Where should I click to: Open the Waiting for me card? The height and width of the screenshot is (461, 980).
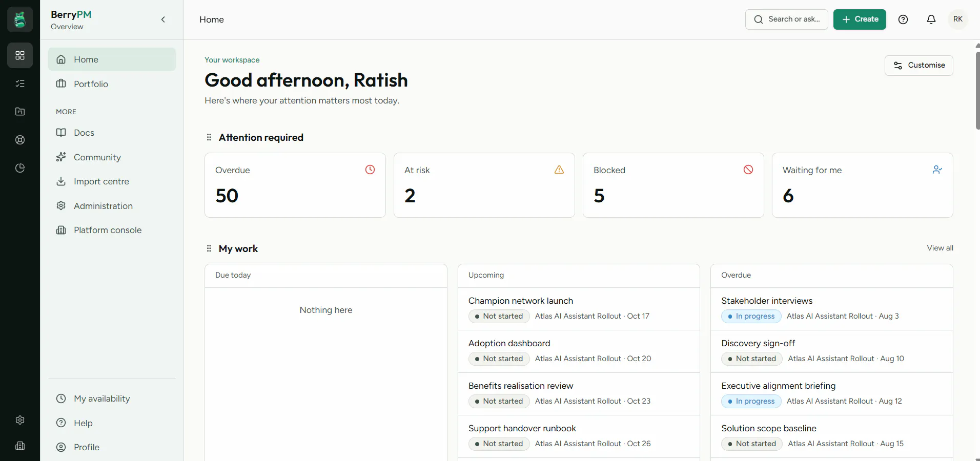863,185
